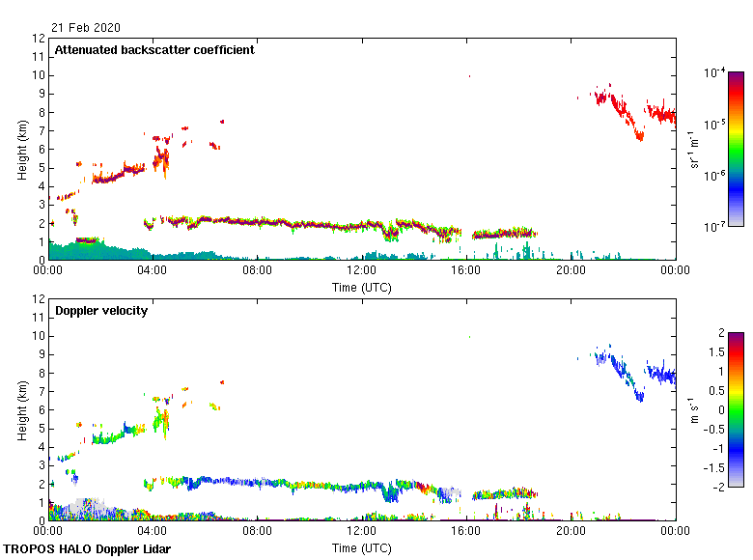Screen dimensions: 753x560
Task: Click 'Time (UTC)' label under backscatter plot
Action: point(361,288)
